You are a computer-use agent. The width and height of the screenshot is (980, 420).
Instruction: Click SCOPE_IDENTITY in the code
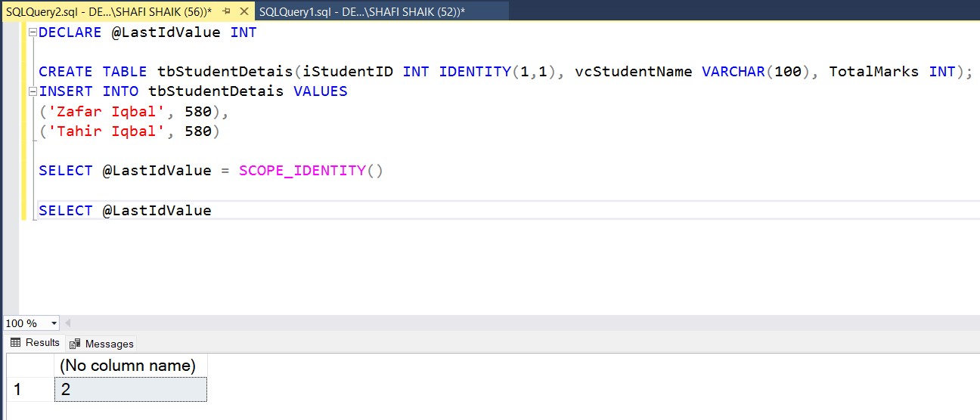(302, 171)
